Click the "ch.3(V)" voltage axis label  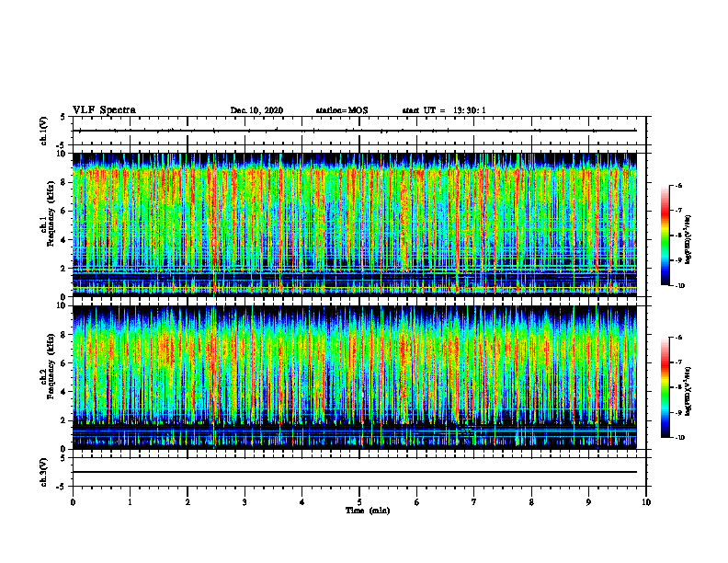coord(44,472)
